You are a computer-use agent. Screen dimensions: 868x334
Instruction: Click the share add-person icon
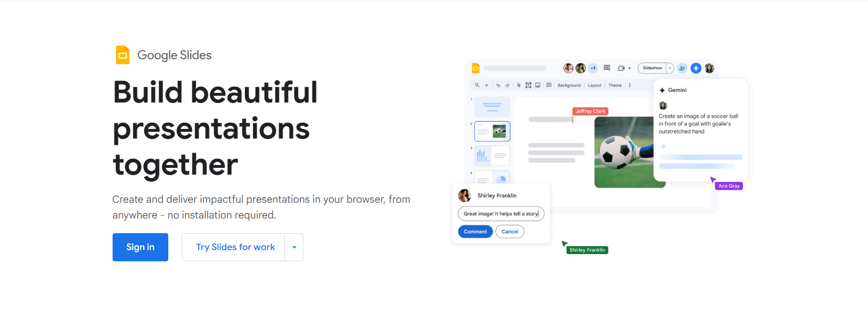[682, 68]
